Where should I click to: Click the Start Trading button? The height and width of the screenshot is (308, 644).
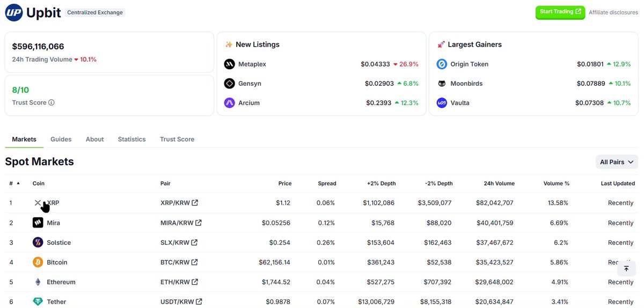[560, 12]
